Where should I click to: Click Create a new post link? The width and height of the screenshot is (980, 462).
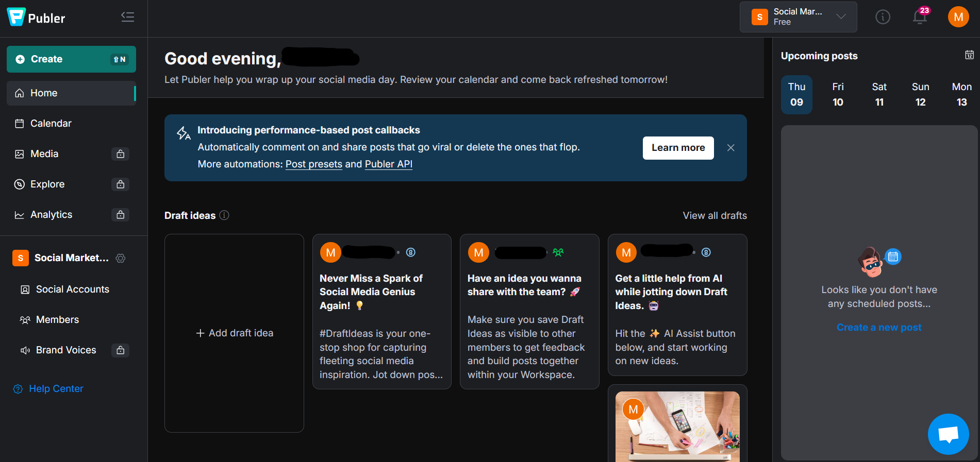click(x=879, y=327)
